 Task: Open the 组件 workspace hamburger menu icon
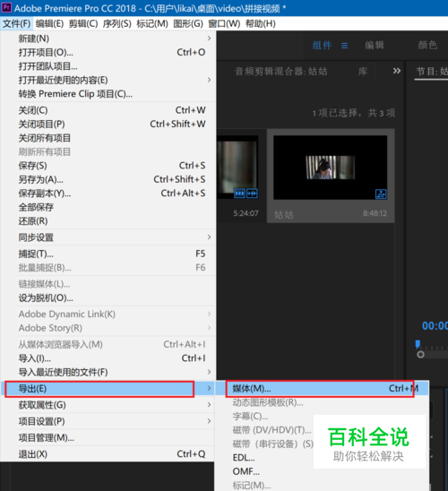click(x=344, y=46)
